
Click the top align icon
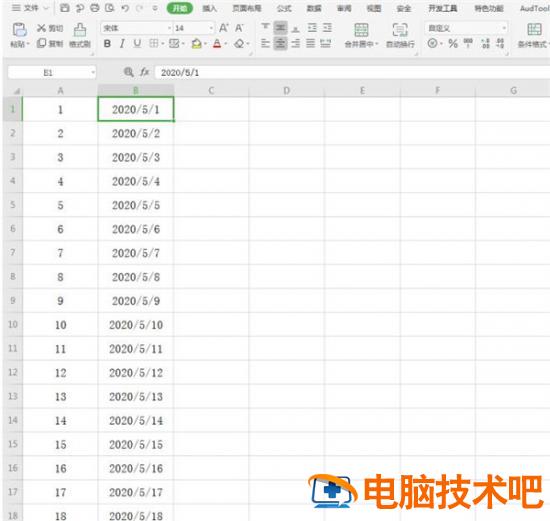(x=266, y=27)
